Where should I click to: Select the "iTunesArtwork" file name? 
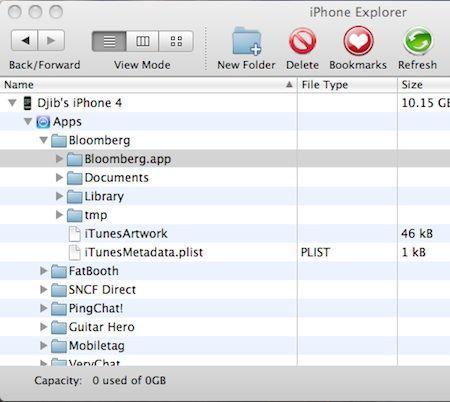(x=126, y=234)
